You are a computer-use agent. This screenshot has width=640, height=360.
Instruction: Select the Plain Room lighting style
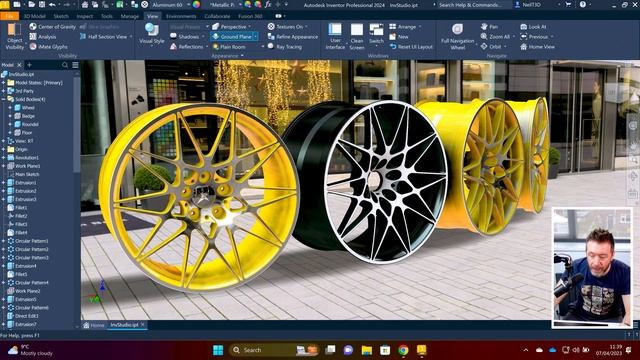(229, 47)
